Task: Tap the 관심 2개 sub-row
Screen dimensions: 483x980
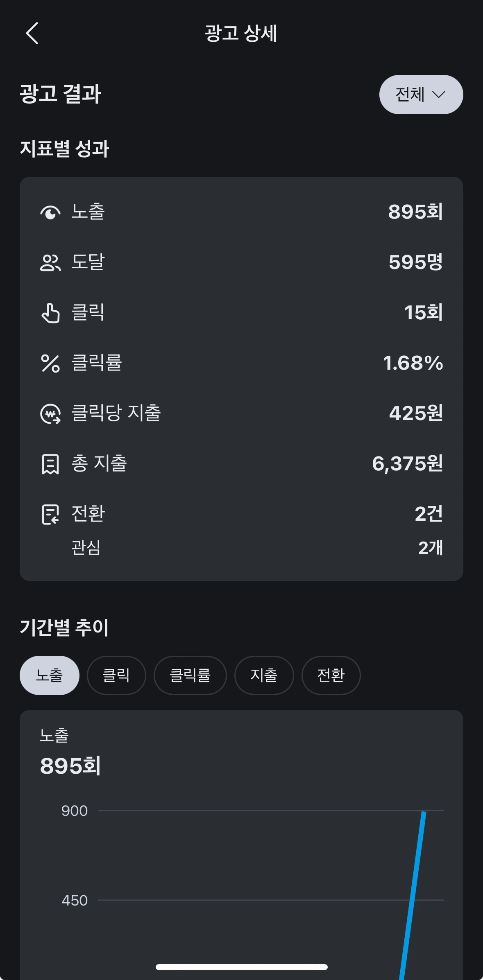Action: pyautogui.click(x=241, y=548)
